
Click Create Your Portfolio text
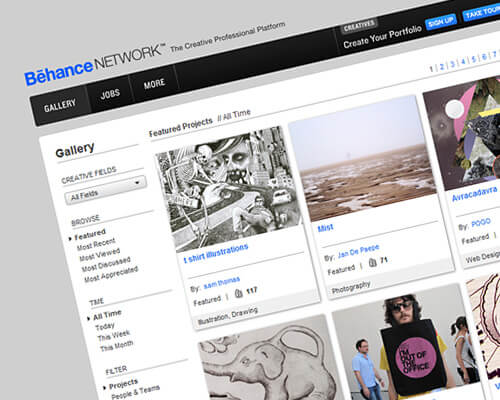click(x=382, y=37)
